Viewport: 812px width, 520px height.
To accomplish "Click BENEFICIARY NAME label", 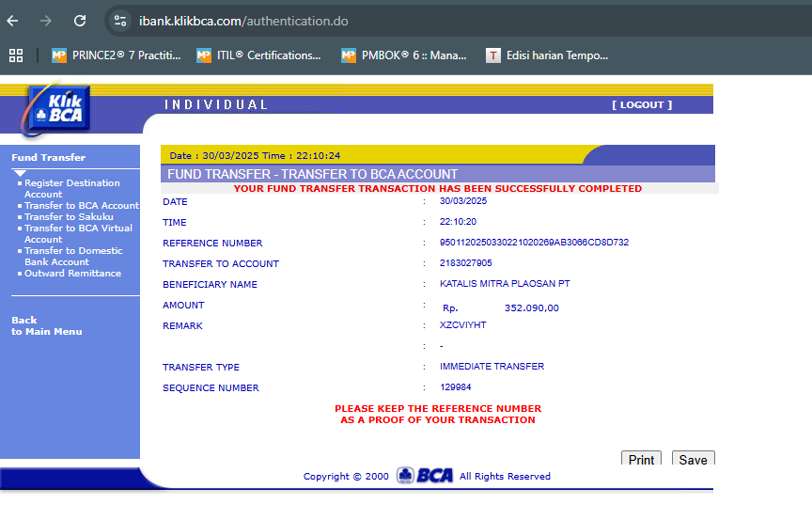I will click(x=210, y=284).
